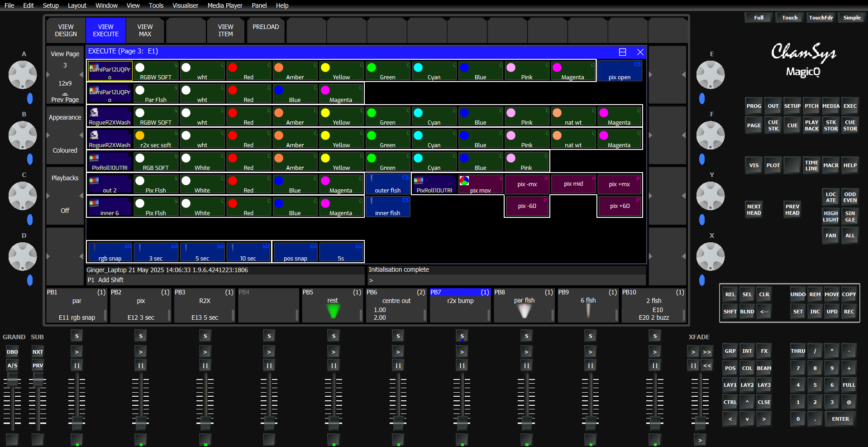Select the inner 6 fixture group icon
The image size is (868, 447).
pos(110,207)
